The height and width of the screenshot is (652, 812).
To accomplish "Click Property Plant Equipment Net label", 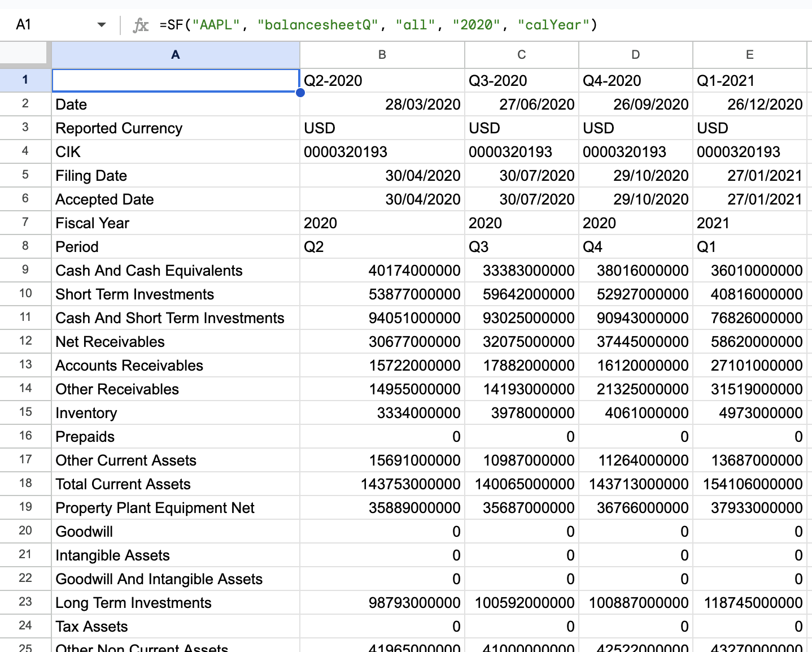I will (176, 507).
